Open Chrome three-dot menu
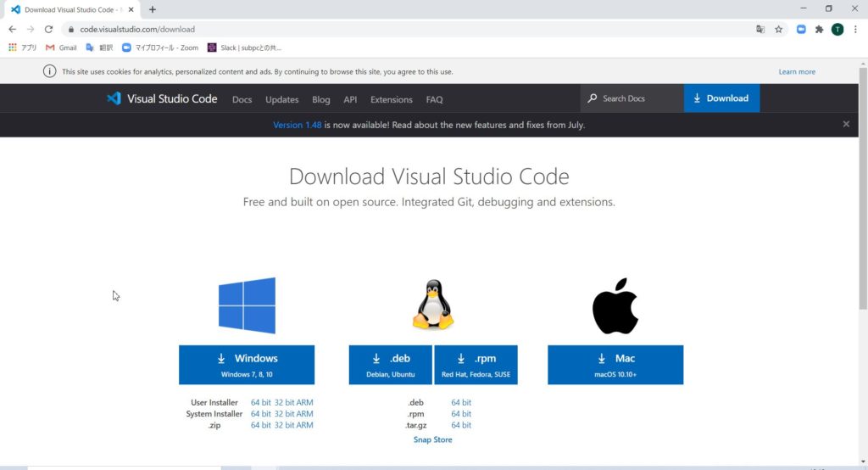Image resolution: width=868 pixels, height=470 pixels. [x=855, y=30]
